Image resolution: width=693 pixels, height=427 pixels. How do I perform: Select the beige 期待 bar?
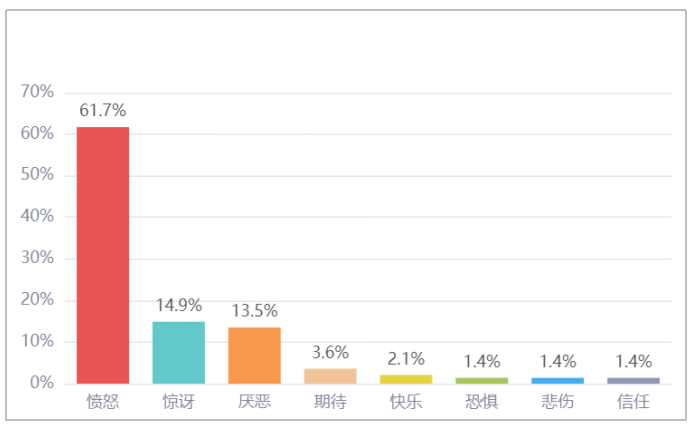tap(330, 376)
